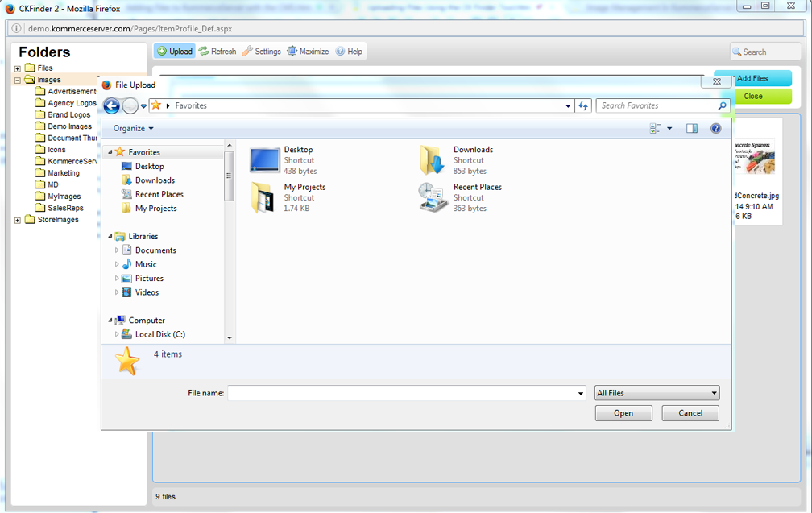Expand the Files folder tree node
Image resolution: width=812 pixels, height=513 pixels.
click(x=18, y=68)
